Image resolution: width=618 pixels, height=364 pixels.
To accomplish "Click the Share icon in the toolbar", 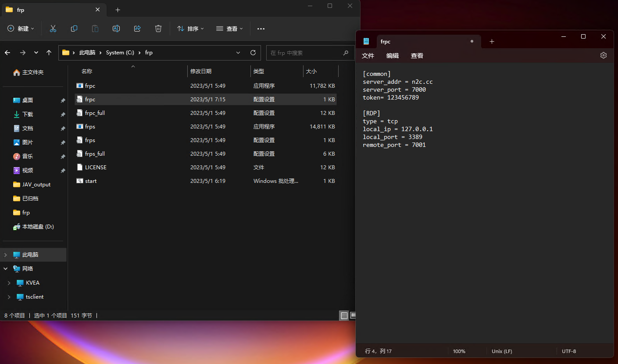I will click(x=137, y=29).
